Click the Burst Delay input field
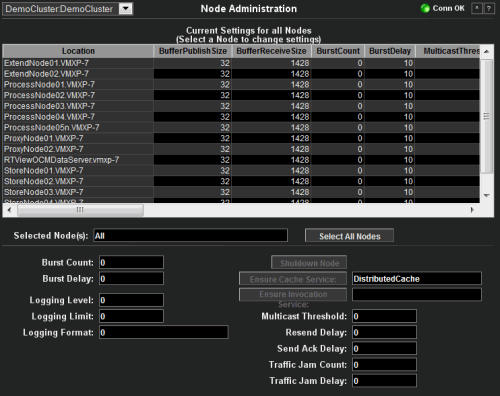500x396 pixels. click(131, 278)
